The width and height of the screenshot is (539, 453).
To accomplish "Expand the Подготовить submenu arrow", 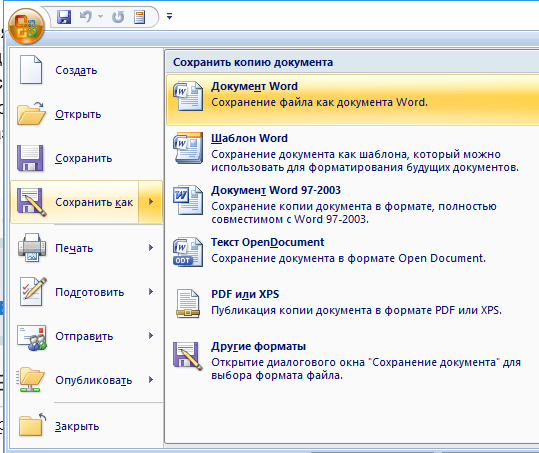I will pos(151,291).
